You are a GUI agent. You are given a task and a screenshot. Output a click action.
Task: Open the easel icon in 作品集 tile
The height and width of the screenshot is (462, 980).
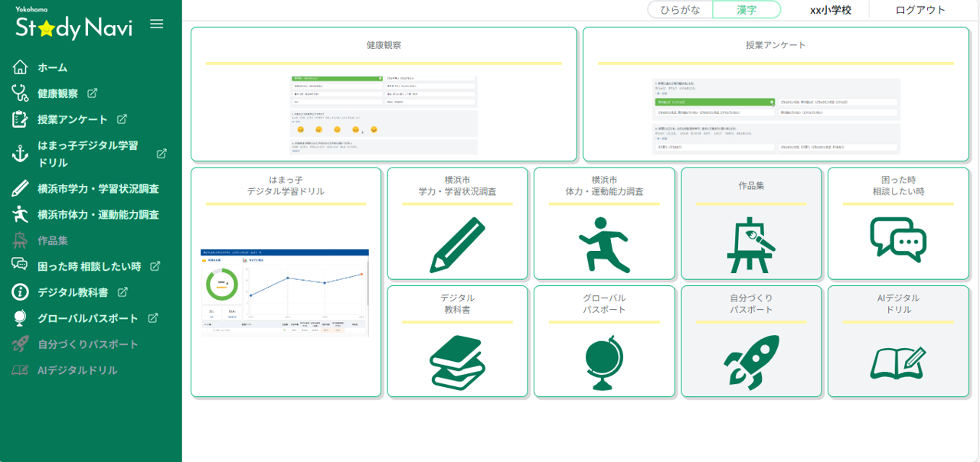tap(751, 245)
